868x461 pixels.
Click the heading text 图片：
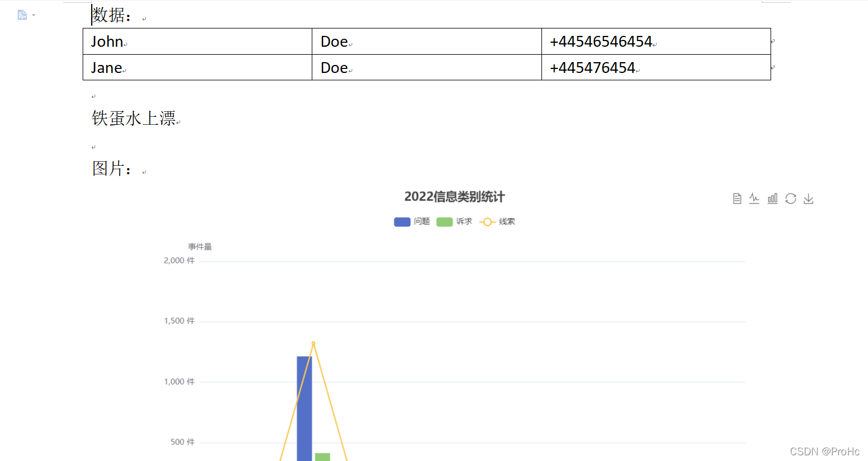pyautogui.click(x=113, y=168)
